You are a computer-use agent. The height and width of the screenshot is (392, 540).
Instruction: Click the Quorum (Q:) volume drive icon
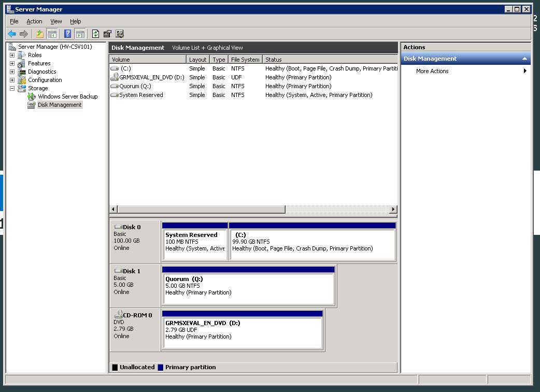click(x=115, y=86)
